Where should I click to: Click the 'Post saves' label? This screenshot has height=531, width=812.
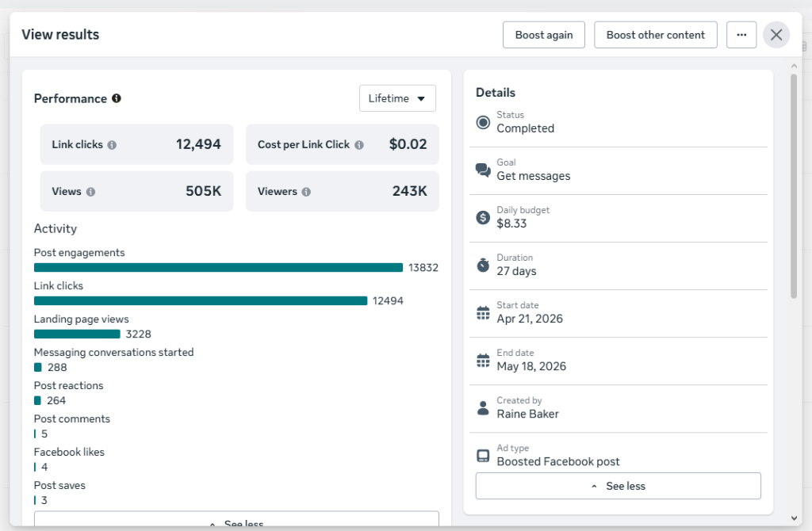pos(59,486)
